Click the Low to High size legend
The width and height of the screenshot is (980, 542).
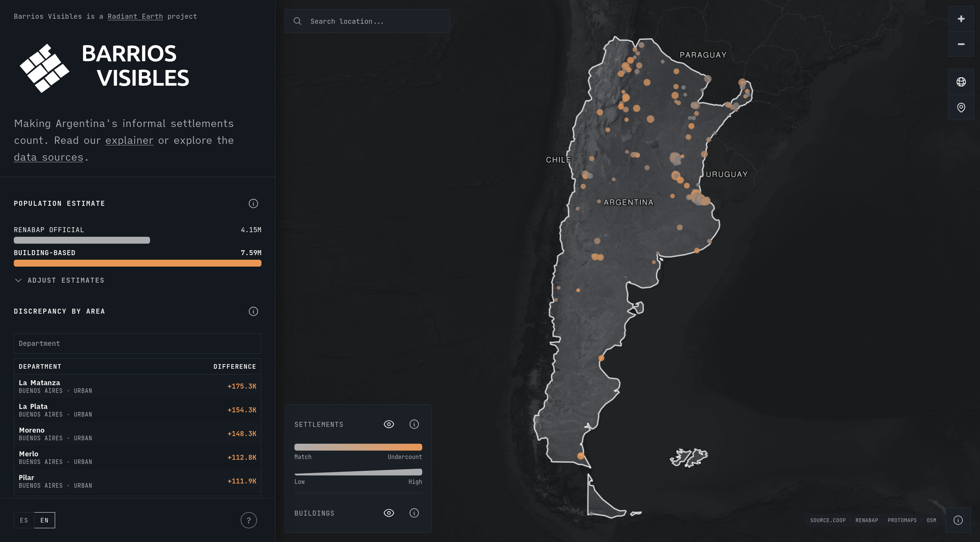pos(358,472)
